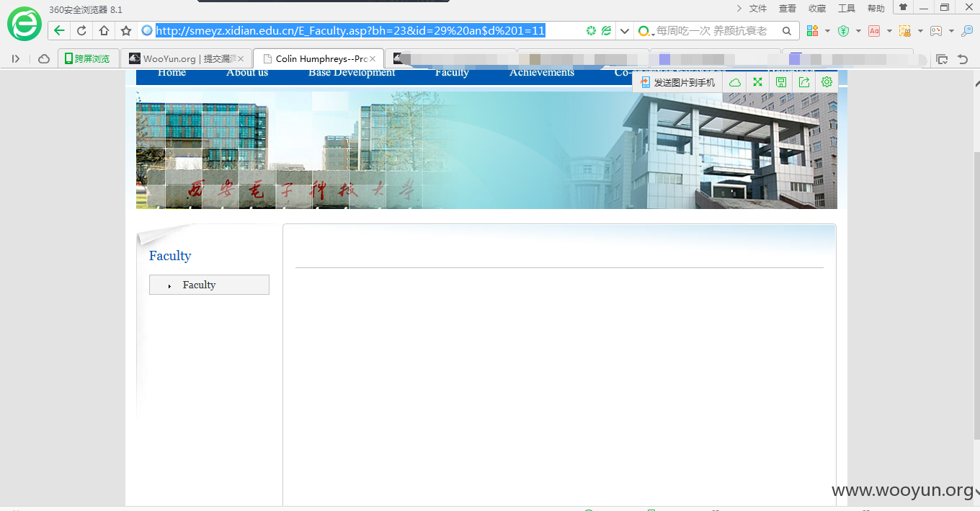The width and height of the screenshot is (980, 511).
Task: Open the 收藏 menu
Action: pyautogui.click(x=817, y=9)
